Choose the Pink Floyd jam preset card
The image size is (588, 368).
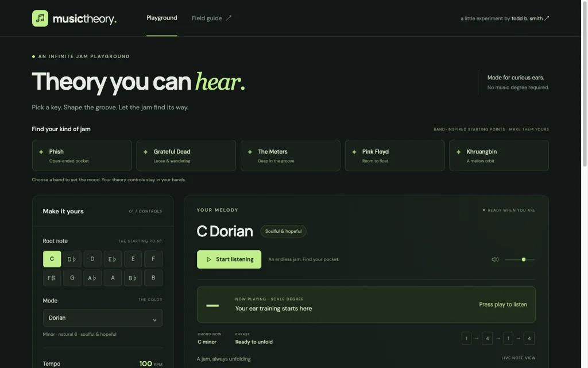[x=394, y=155]
